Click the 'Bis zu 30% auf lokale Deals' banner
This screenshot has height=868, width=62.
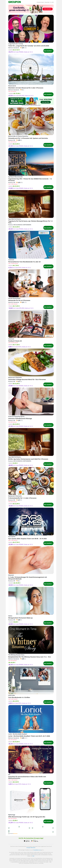(17, 101)
